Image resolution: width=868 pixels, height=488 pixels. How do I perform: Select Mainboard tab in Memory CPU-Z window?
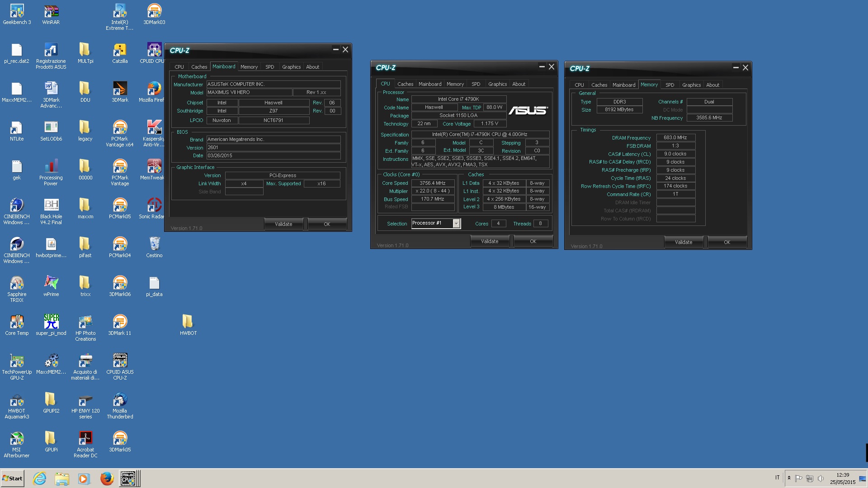point(624,85)
